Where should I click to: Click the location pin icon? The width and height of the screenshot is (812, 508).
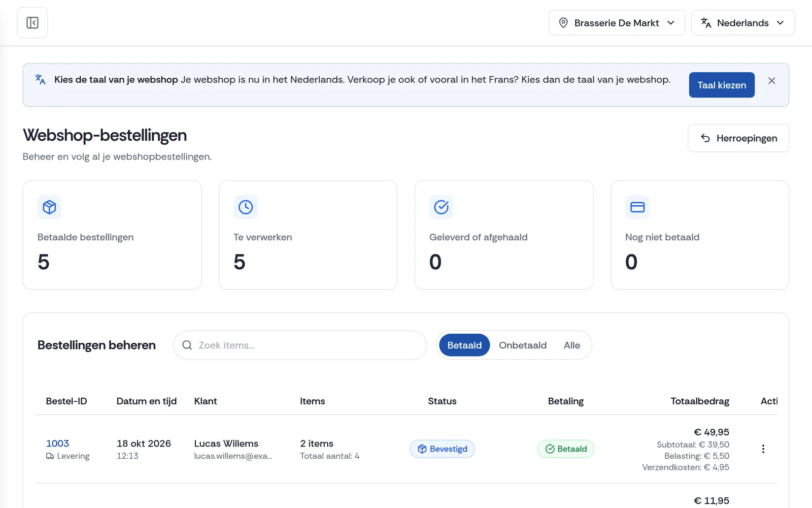563,23
